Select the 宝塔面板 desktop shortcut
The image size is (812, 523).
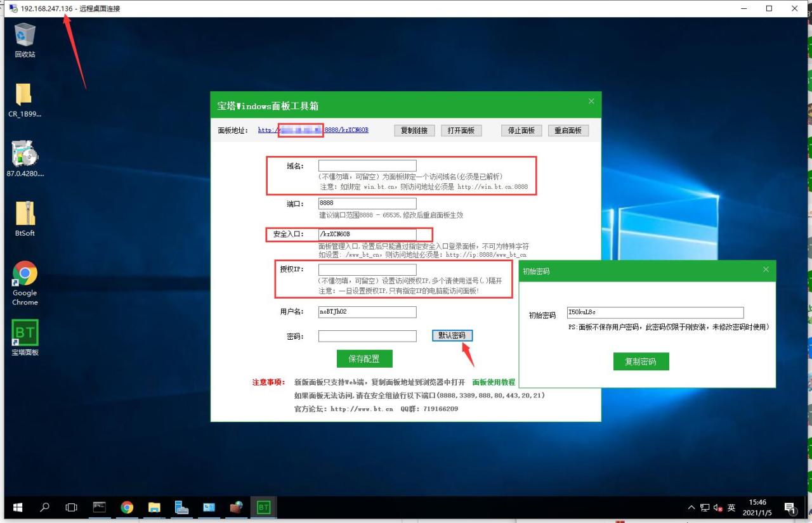coord(25,338)
